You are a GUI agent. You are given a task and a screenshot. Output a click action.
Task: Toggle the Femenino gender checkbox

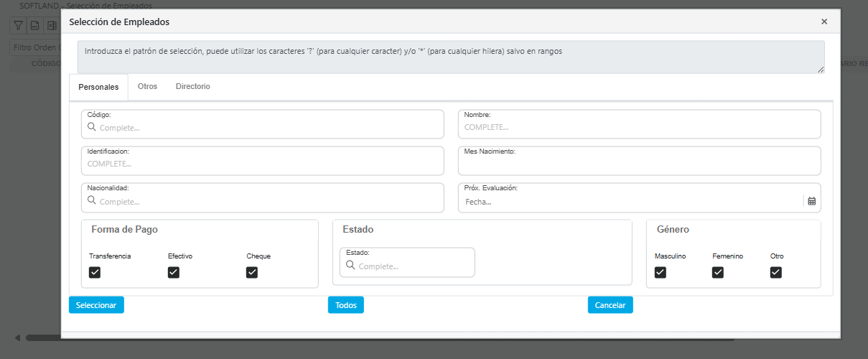click(718, 272)
